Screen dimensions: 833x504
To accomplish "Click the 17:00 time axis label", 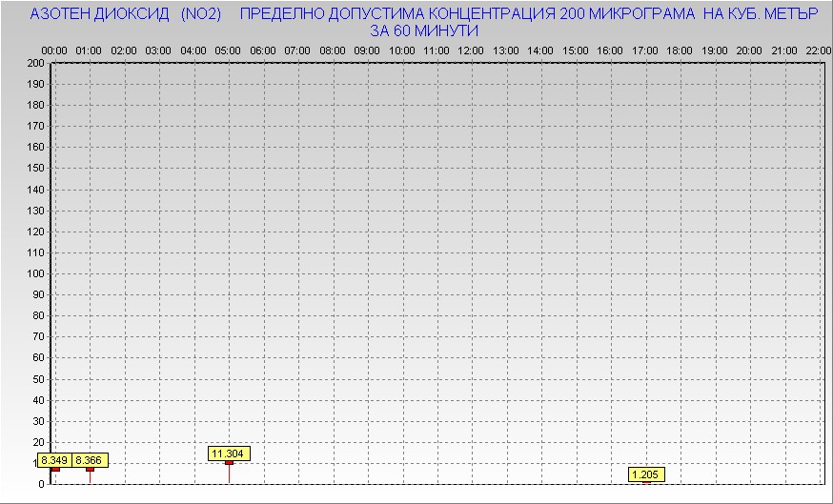I will (x=645, y=50).
